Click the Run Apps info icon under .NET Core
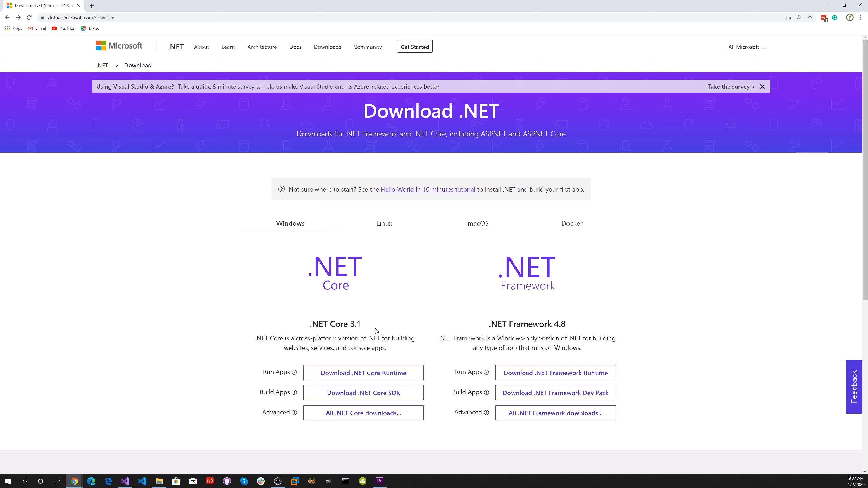The image size is (868, 488). click(x=294, y=372)
